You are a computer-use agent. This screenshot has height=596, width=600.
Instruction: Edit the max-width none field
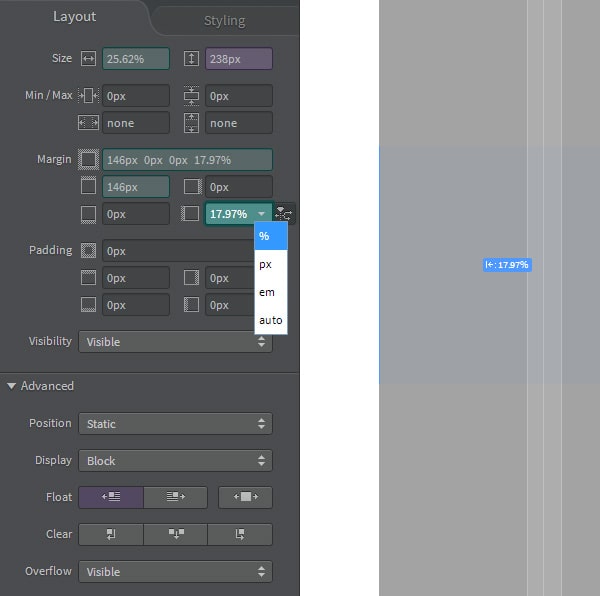pos(136,123)
